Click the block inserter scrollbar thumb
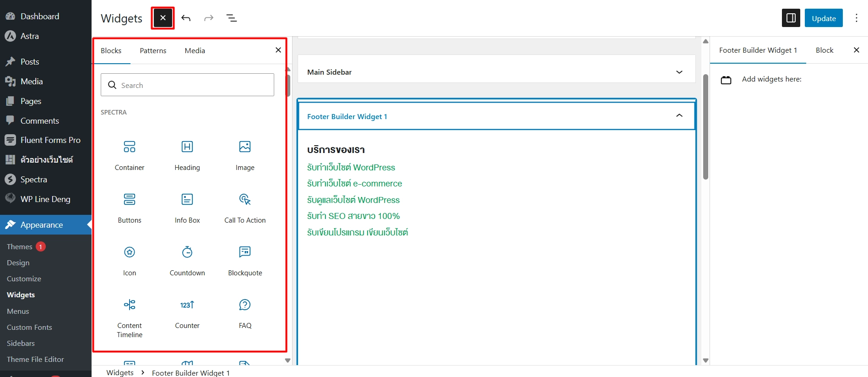This screenshot has width=868, height=377. click(288, 85)
